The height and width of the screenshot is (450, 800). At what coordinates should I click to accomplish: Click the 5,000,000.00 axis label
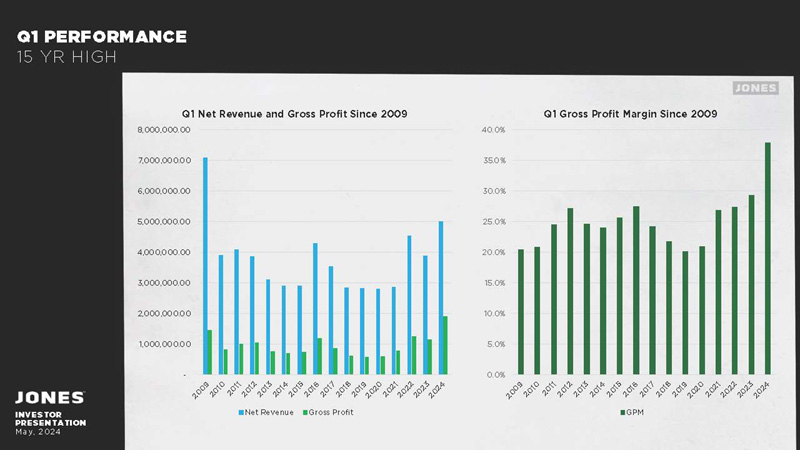coord(163,222)
